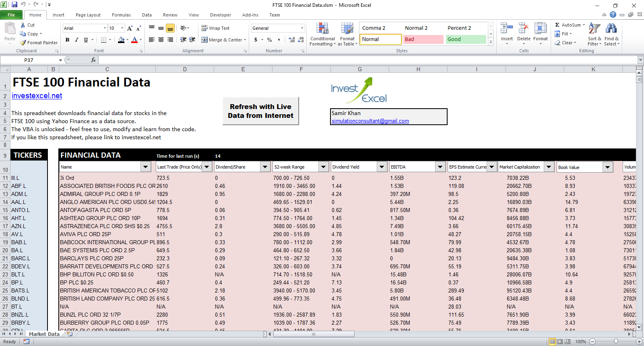Image resolution: width=644 pixels, height=346 pixels.
Task: Click the Format Painter icon
Action: (x=23, y=43)
